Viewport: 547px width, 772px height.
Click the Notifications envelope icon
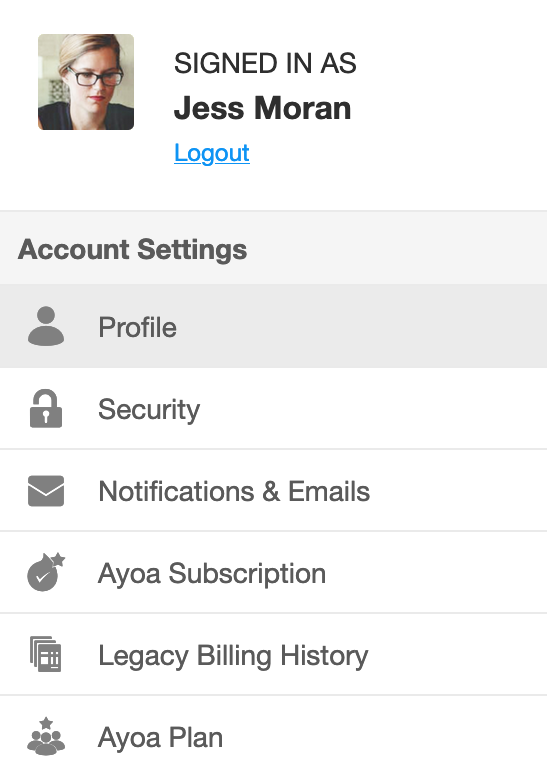[x=46, y=491]
